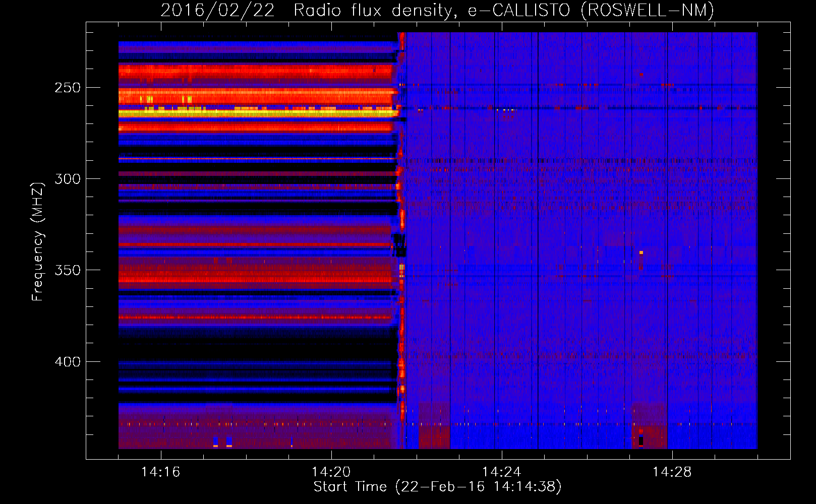The width and height of the screenshot is (816, 504).
Task: Click the 'Start Time (22-Feb-16 14:14:38)' label
Action: [x=437, y=487]
